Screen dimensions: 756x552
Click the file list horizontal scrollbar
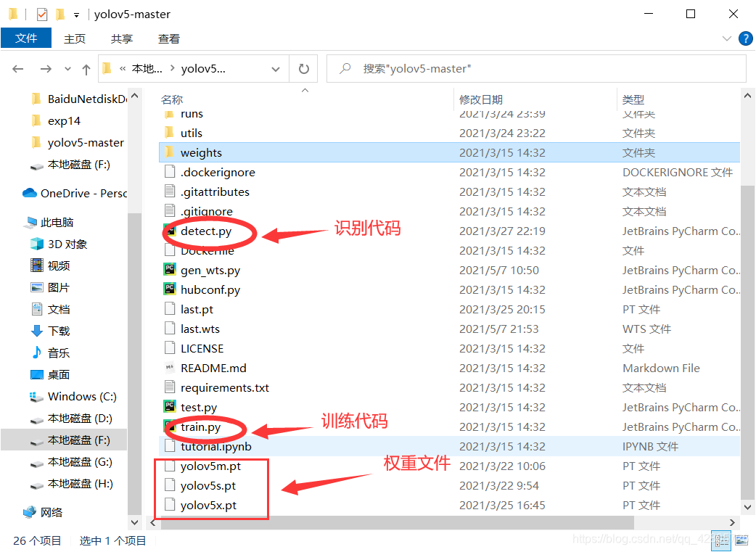(397, 522)
